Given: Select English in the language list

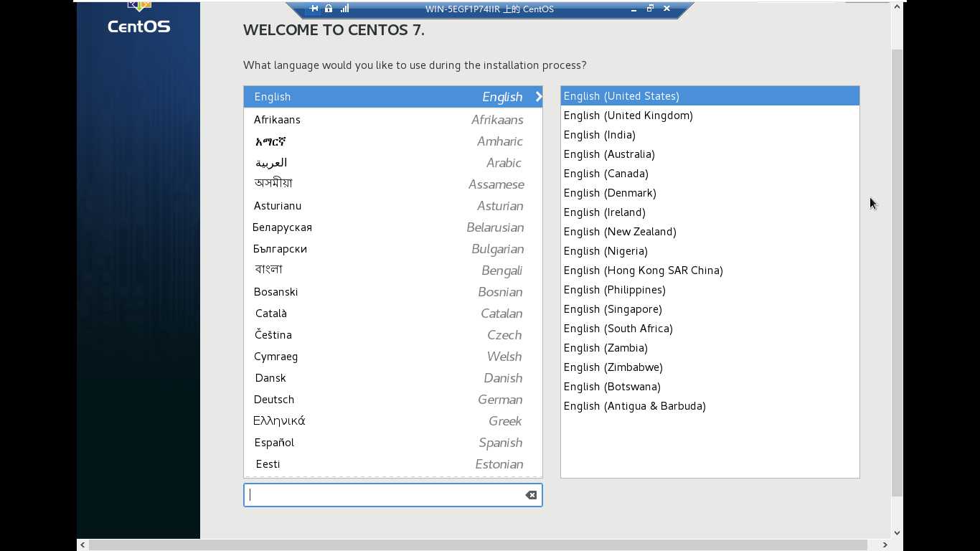Looking at the screenshot, I should point(393,97).
